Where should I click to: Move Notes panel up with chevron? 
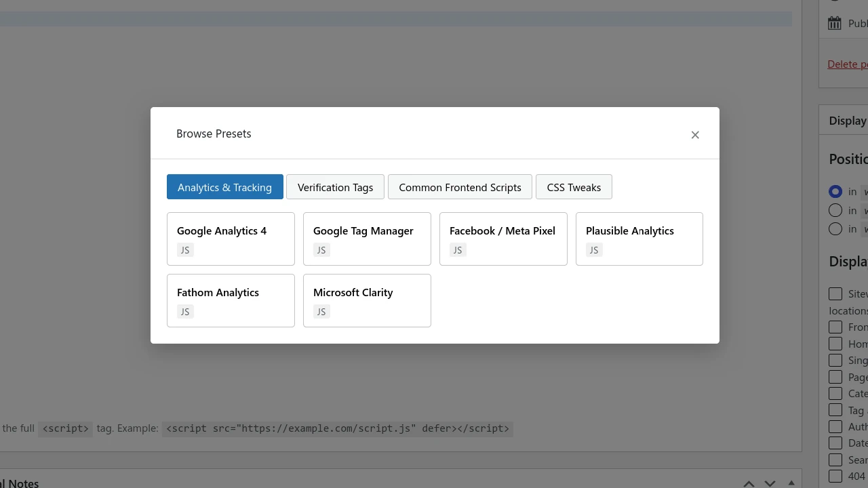click(749, 483)
